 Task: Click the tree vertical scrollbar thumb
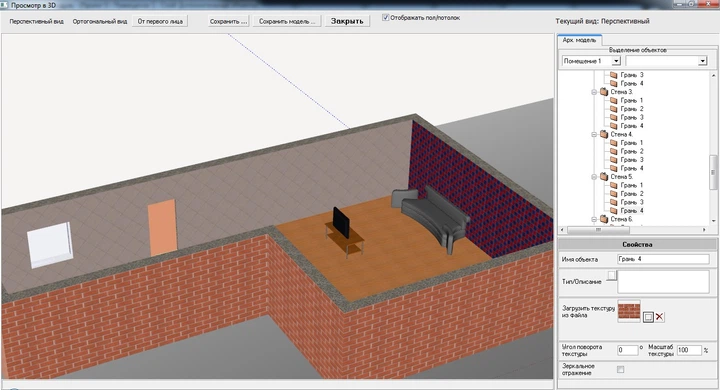coord(713,173)
